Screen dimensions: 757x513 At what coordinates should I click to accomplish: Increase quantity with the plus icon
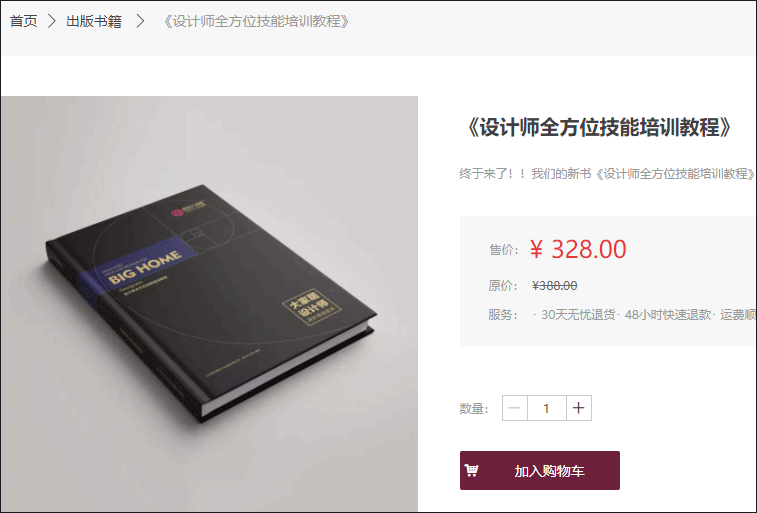pos(578,408)
